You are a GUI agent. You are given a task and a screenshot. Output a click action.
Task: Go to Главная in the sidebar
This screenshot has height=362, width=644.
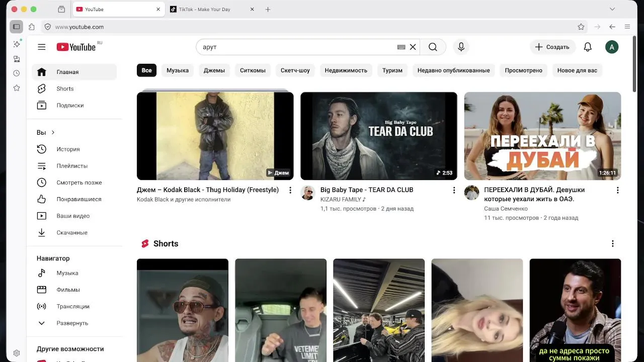pyautogui.click(x=74, y=72)
